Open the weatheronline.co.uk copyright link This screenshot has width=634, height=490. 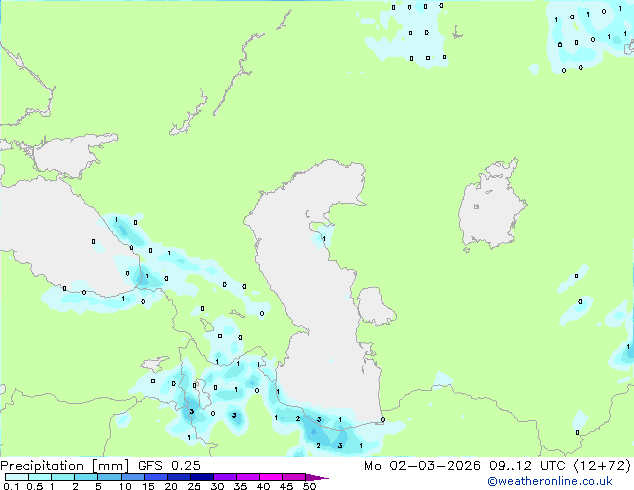550,481
